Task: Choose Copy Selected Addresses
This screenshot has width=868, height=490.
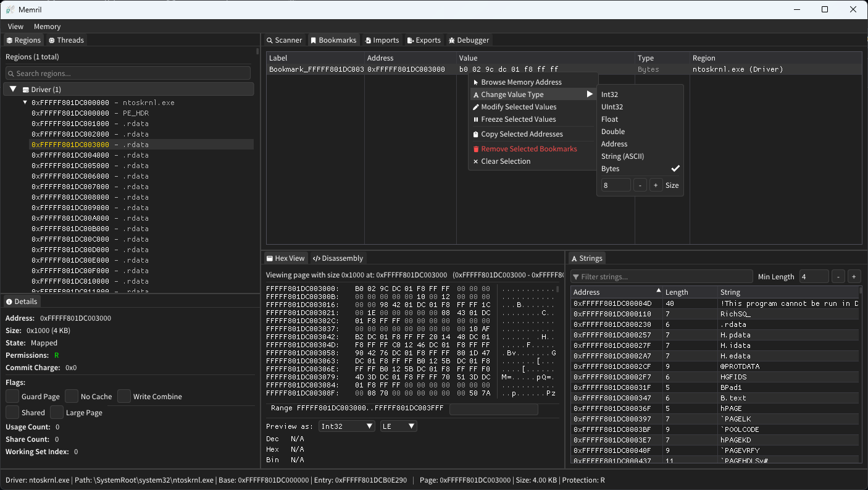Action: tap(533, 134)
